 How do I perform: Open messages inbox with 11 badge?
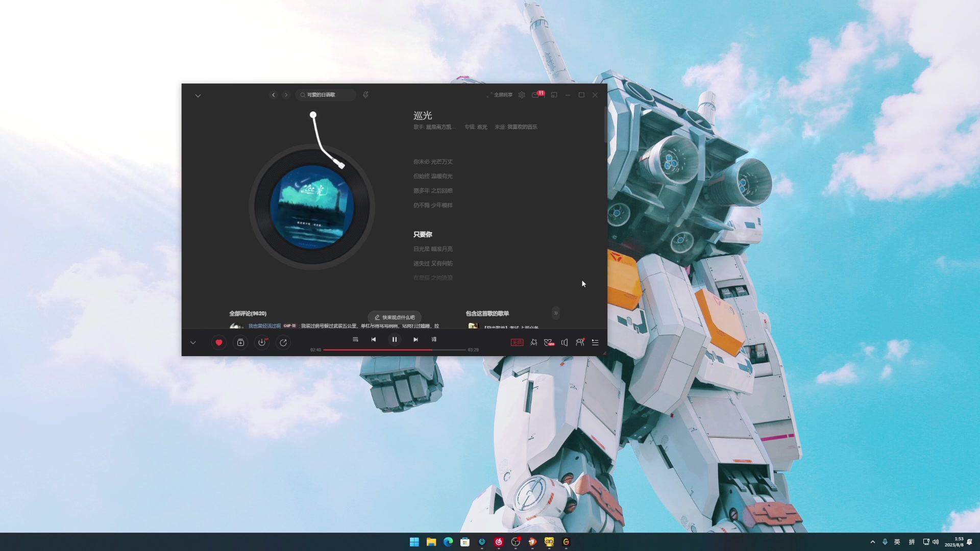(538, 94)
